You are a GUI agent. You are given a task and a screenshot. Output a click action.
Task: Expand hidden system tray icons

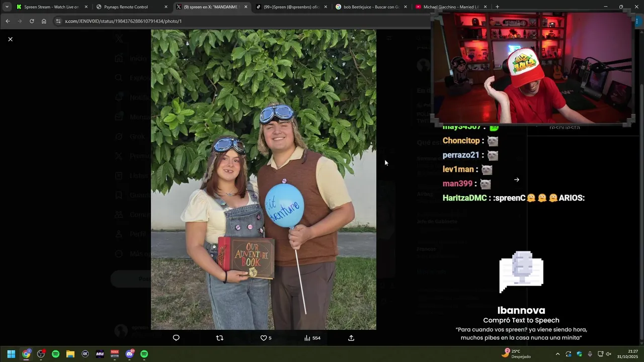tap(557, 354)
